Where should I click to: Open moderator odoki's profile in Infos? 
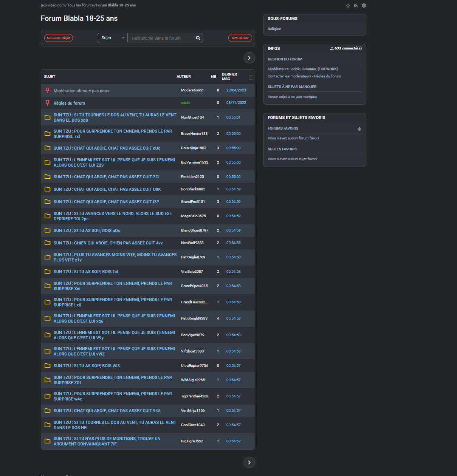click(x=296, y=69)
